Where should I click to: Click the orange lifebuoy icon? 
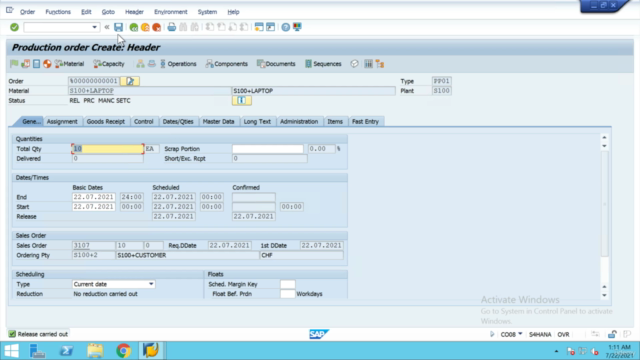click(47, 64)
